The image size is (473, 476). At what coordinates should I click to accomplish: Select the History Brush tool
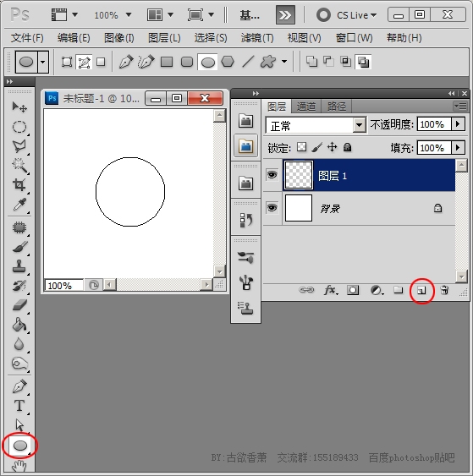[x=19, y=286]
